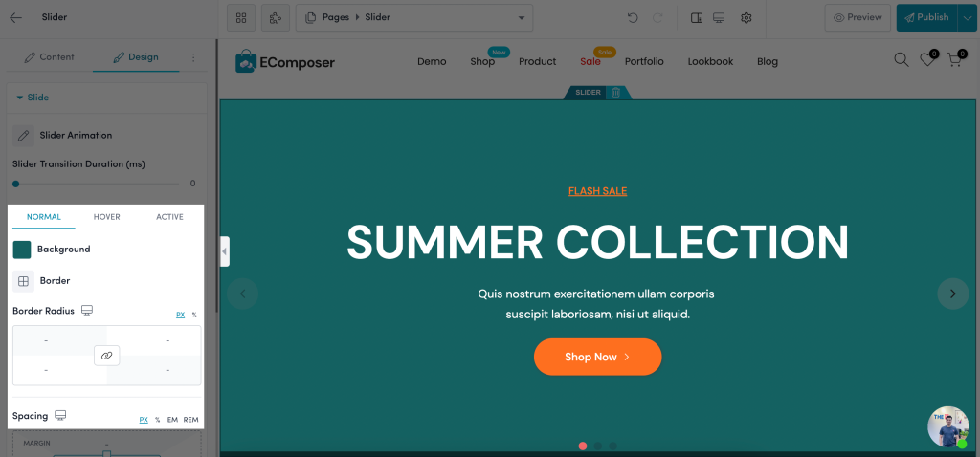Select the REM unit for Spacing
The image size is (980, 457).
tap(190, 420)
